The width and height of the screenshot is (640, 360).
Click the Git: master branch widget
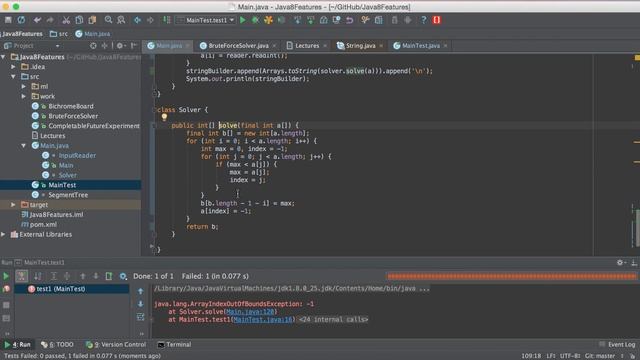point(600,356)
